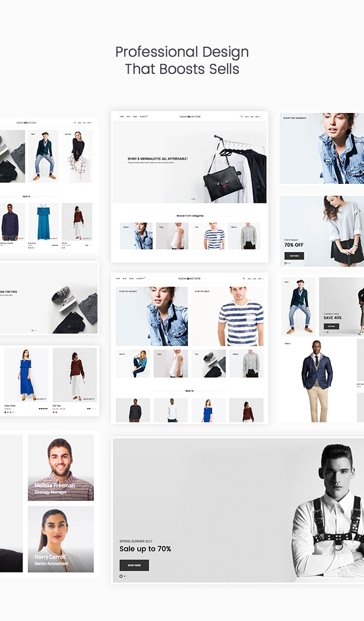Pick red color swatch under Ella Top
This screenshot has width=364, height=621.
click(x=54, y=412)
